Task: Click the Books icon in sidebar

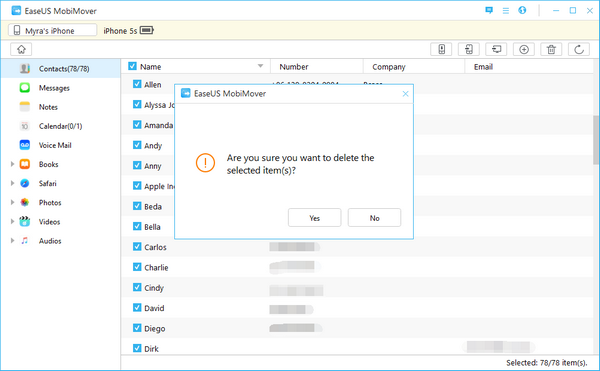Action: coord(25,164)
